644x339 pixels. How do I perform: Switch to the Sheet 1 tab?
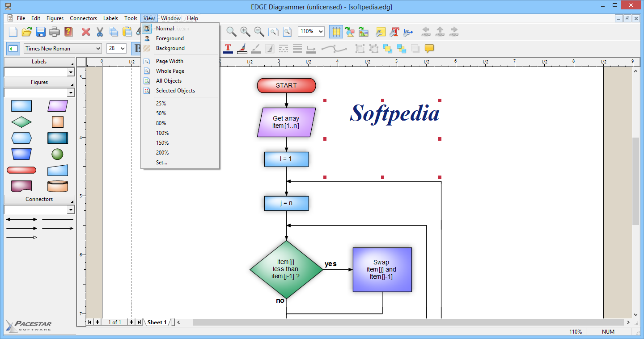[157, 322]
